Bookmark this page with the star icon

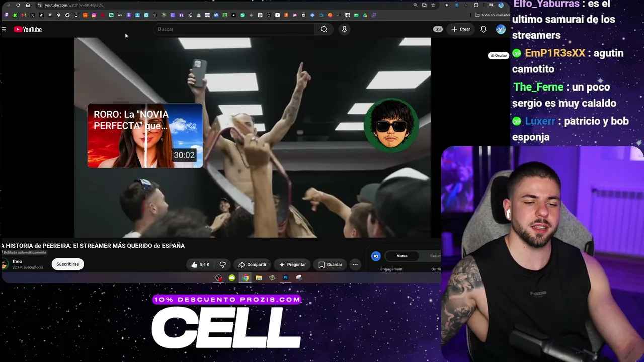click(433, 5)
